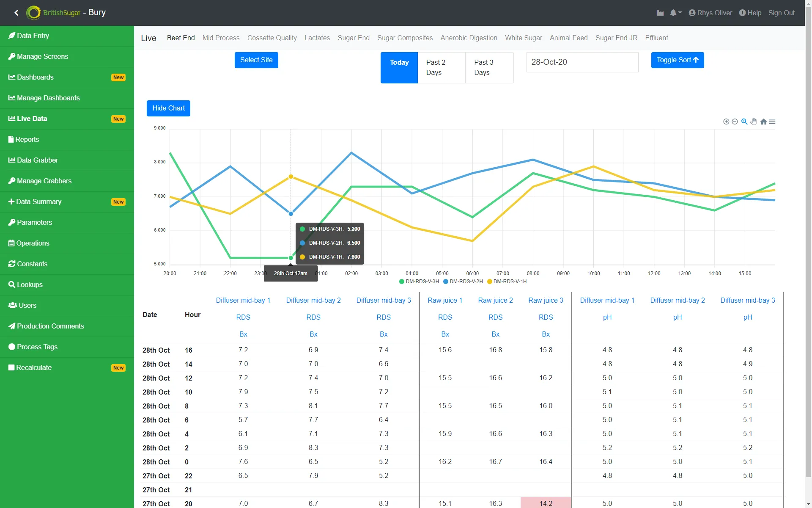Switch to Beet End tab
This screenshot has height=508, width=812.
181,38
